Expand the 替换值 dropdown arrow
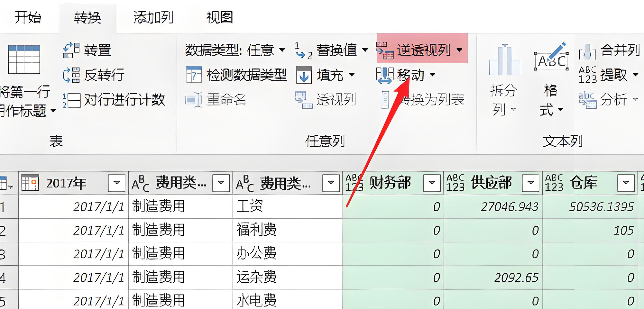Viewport: 644px width, 309px height. [x=365, y=50]
